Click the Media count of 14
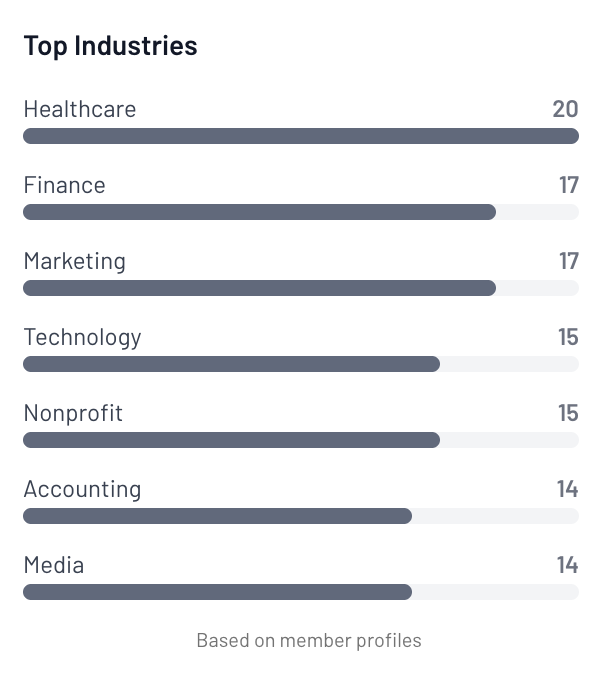 click(568, 565)
